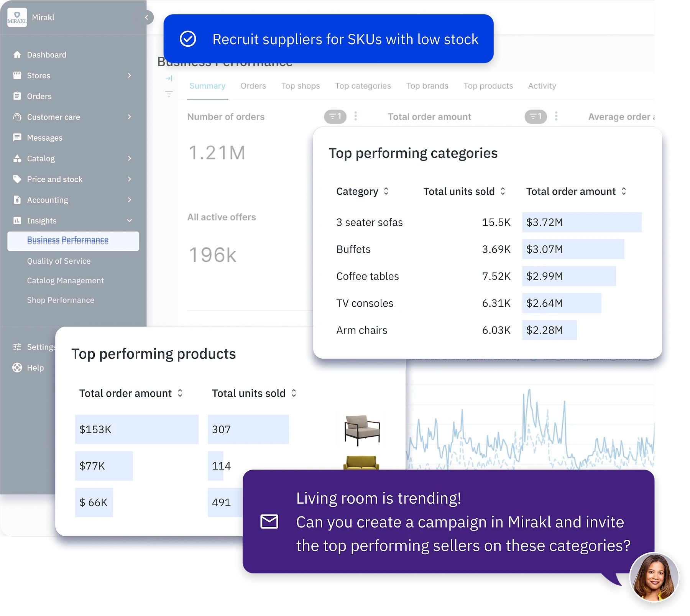Click the filter lines icon below the arrow
690x616 pixels.
click(169, 94)
